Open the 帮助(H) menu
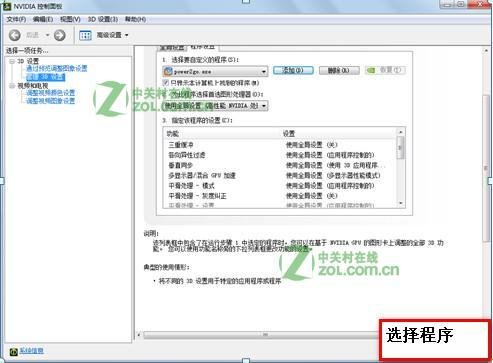 pos(135,19)
